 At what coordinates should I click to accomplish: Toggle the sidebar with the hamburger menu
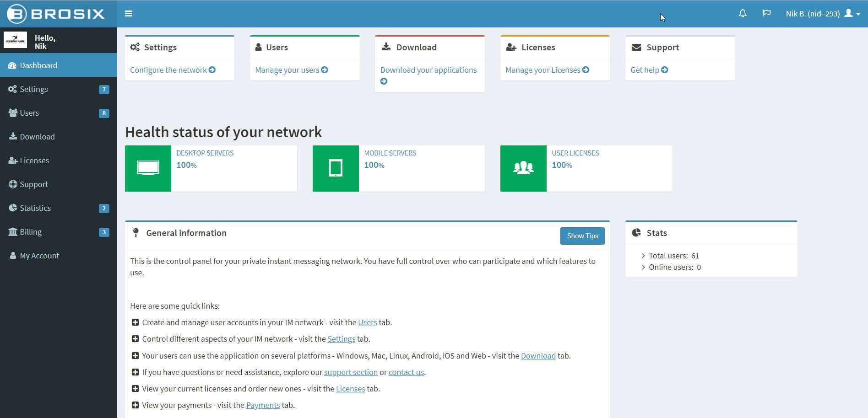click(x=129, y=13)
